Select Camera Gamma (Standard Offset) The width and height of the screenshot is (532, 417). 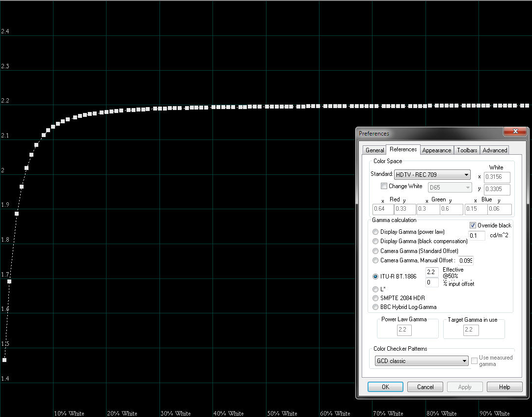coord(376,251)
